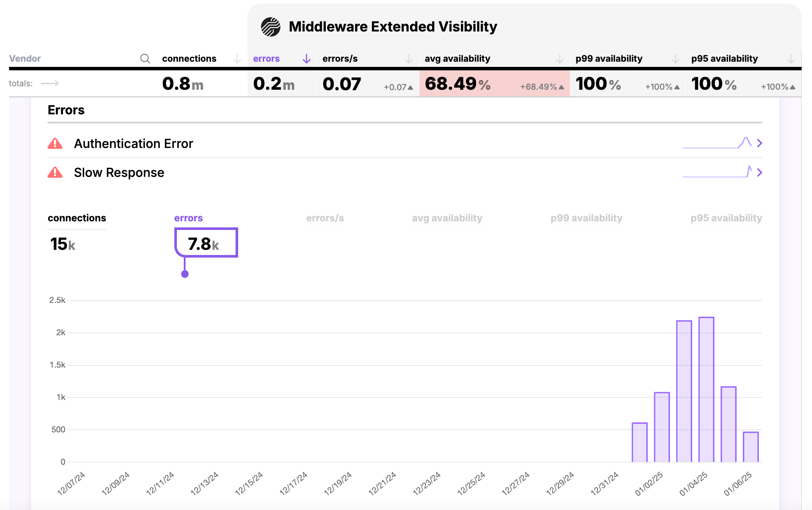Screen dimensions: 812x510
Task: Sort by connections column arrow
Action: point(237,59)
